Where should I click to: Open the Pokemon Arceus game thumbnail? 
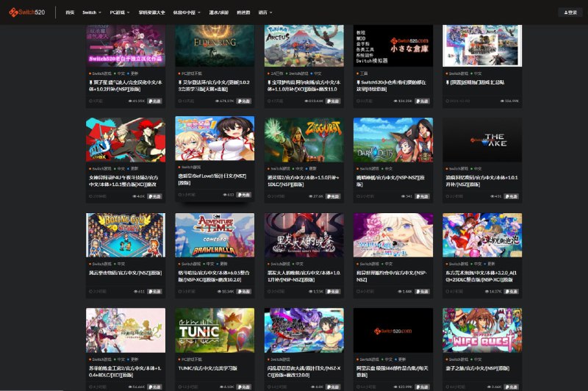pos(304,44)
